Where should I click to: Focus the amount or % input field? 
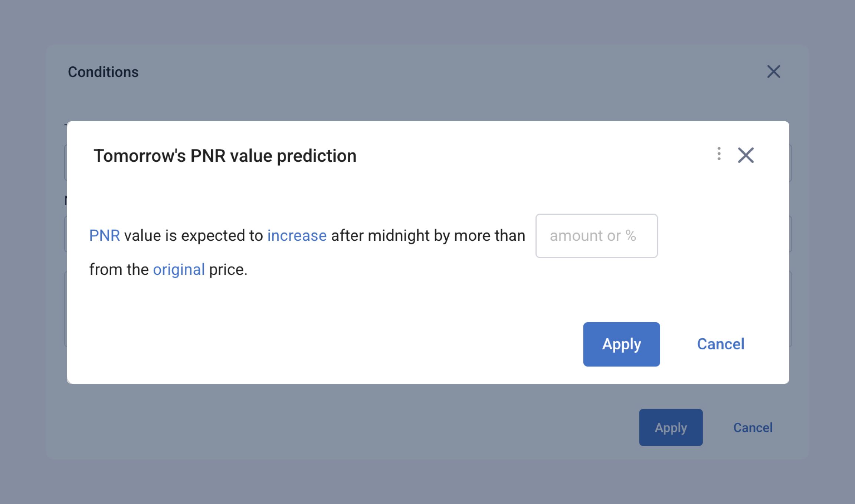[x=596, y=235]
